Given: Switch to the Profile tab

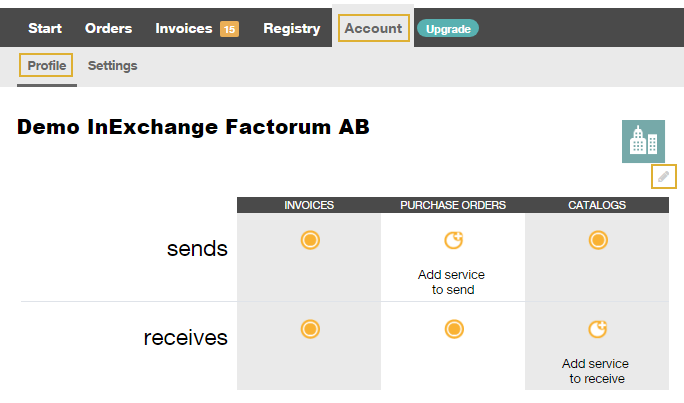Looking at the screenshot, I should (46, 65).
